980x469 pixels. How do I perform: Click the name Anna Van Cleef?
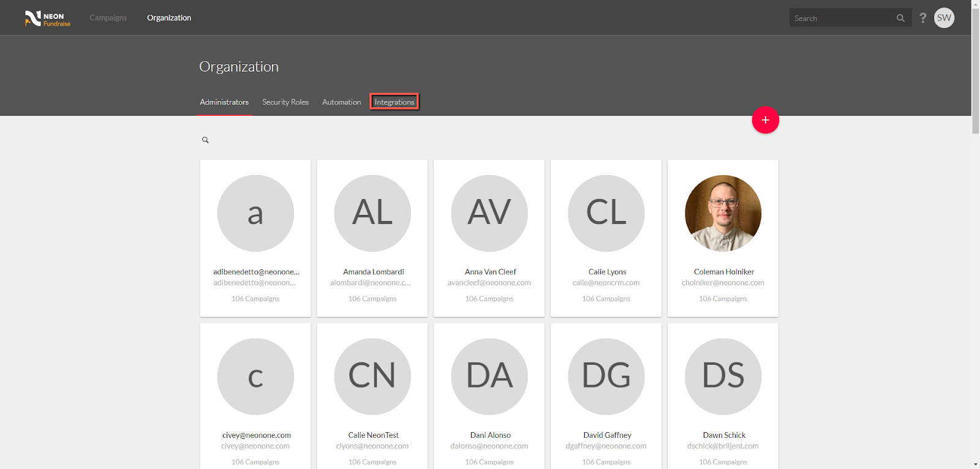490,272
